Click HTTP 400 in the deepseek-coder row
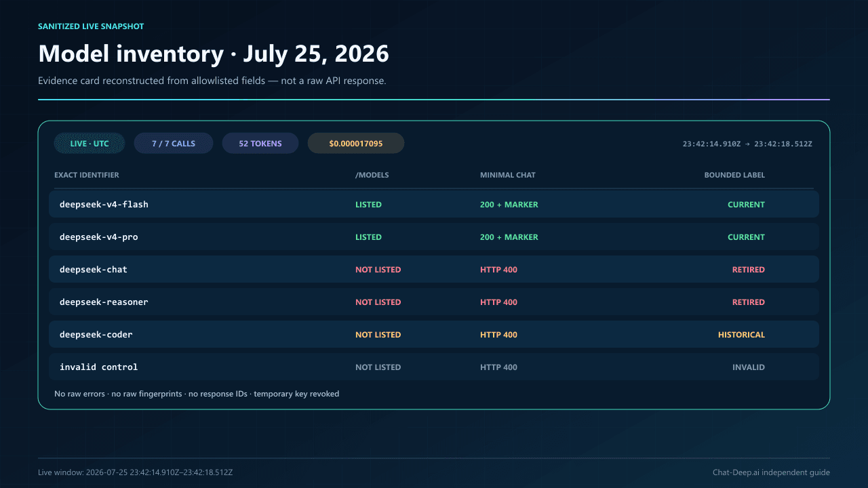This screenshot has width=868, height=488. (498, 334)
